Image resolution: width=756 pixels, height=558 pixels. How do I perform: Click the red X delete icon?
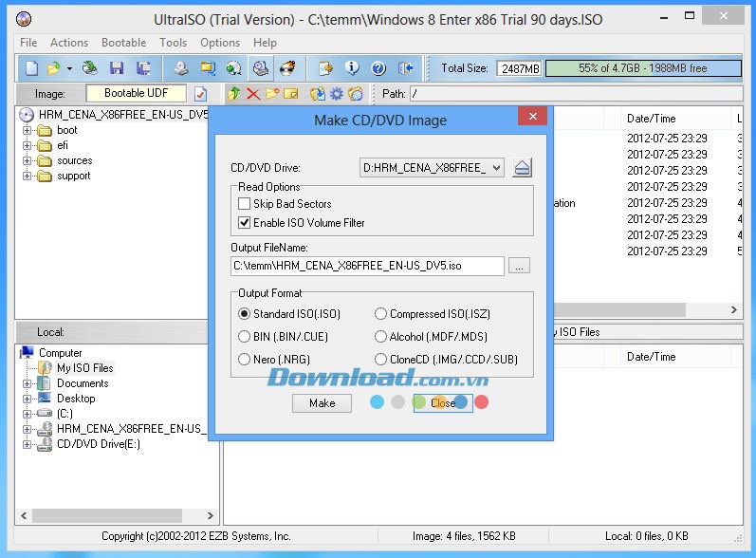point(253,94)
